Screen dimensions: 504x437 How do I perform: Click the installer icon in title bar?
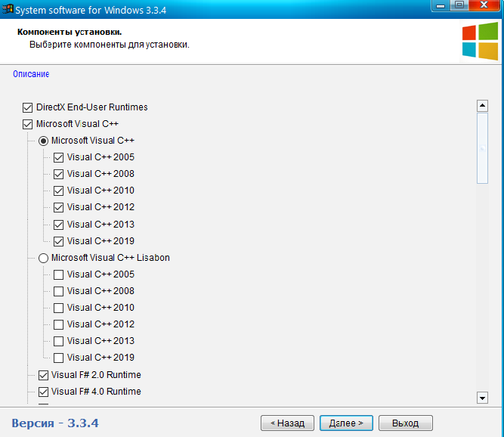click(8, 8)
